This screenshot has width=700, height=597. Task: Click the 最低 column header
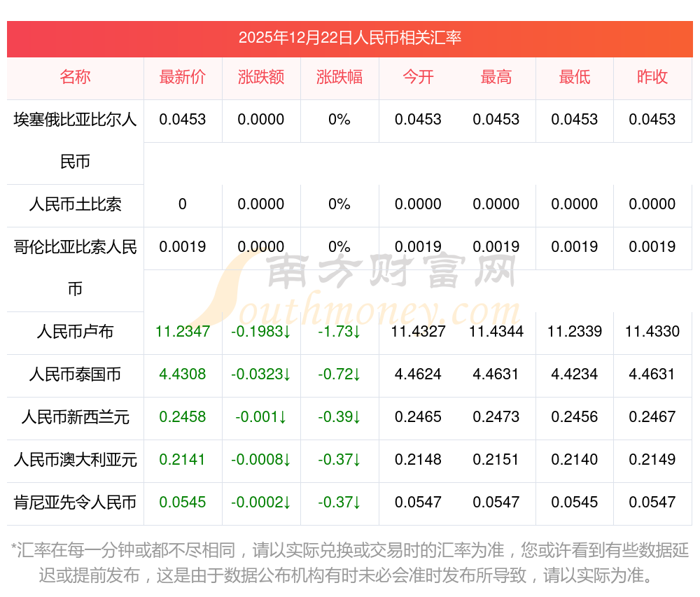[x=575, y=78]
